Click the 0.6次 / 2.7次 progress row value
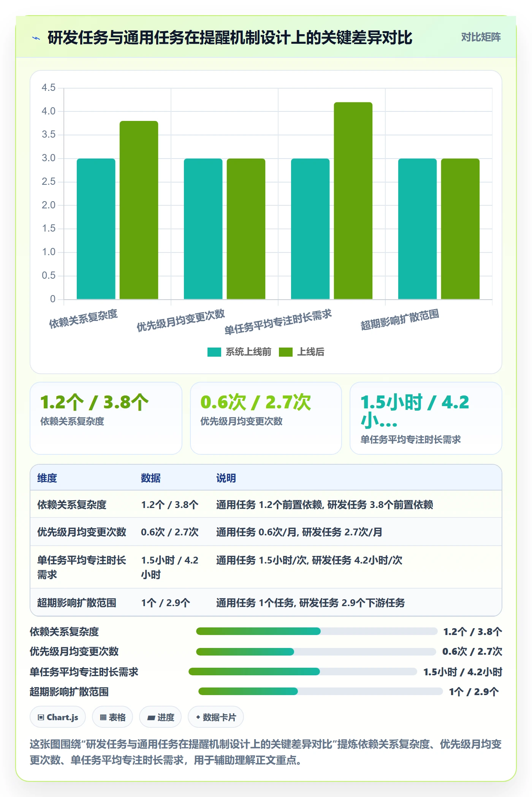The image size is (532, 797). click(472, 651)
